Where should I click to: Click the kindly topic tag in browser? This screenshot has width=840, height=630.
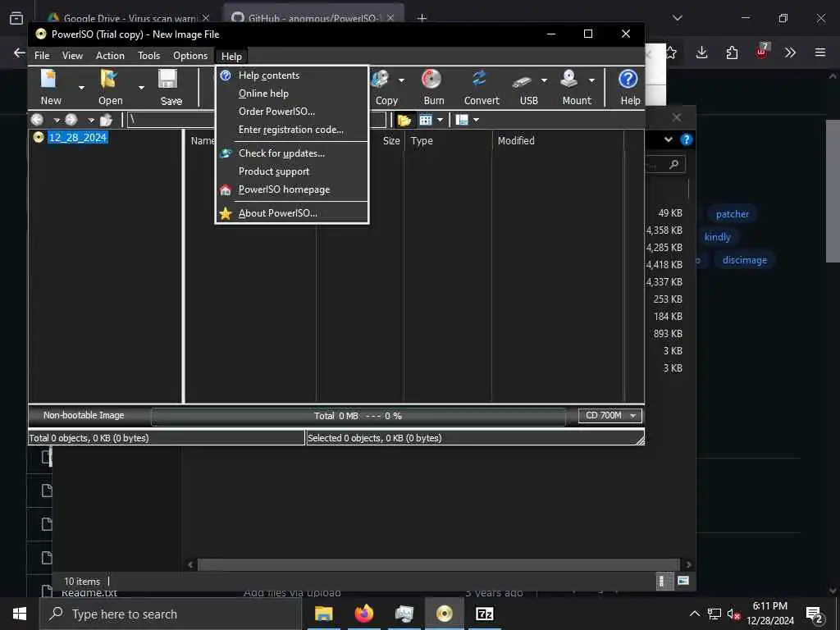coord(717,237)
